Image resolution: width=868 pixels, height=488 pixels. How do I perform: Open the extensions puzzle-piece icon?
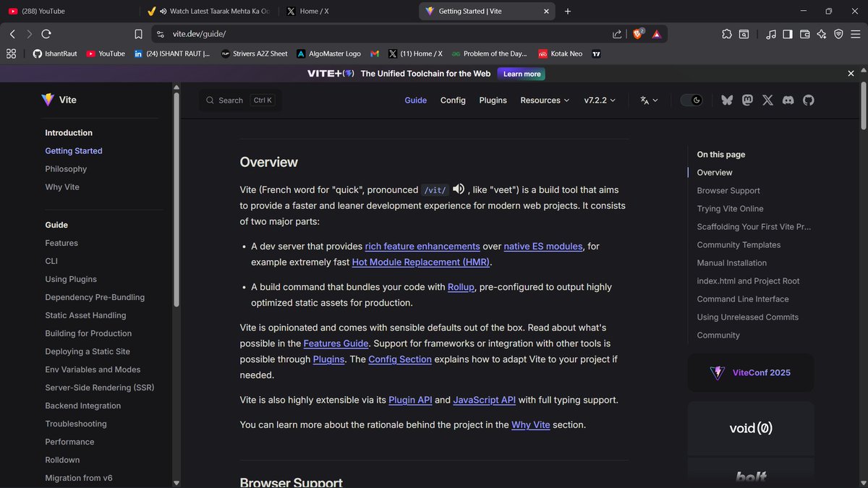tap(726, 34)
